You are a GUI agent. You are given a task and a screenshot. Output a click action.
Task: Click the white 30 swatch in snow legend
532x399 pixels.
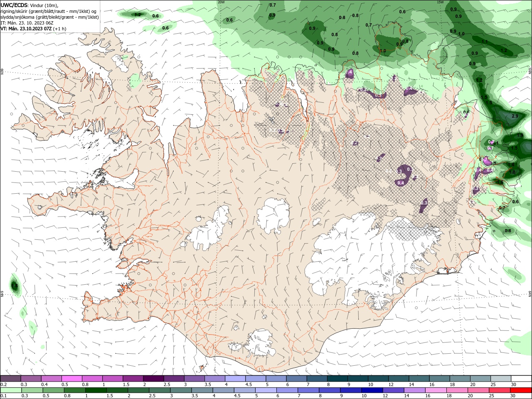(521, 379)
